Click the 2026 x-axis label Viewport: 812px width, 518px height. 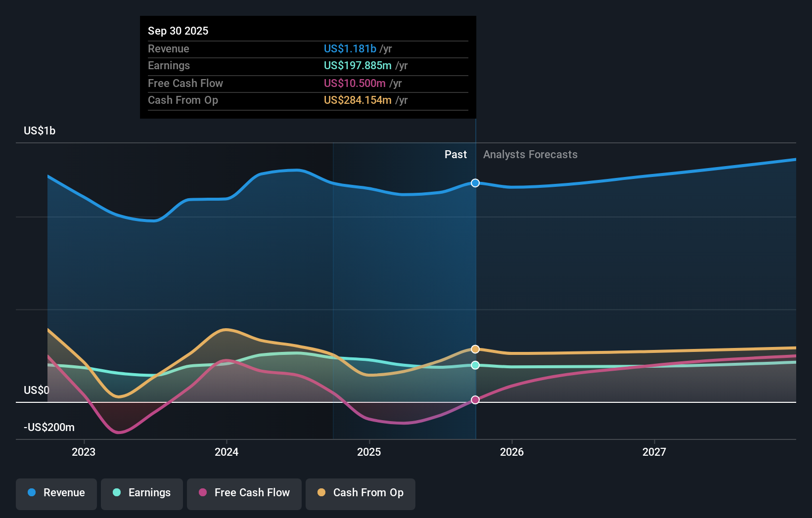pos(512,452)
